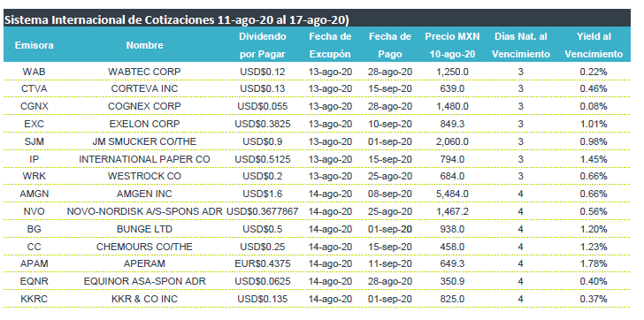Image resolution: width=644 pixels, height=320 pixels.
Task: Select the Yield al Vencimiento header
Action: click(x=594, y=45)
